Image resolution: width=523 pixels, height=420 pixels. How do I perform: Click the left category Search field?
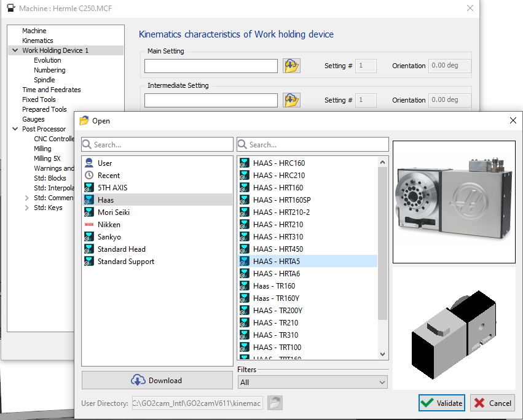[x=162, y=145]
